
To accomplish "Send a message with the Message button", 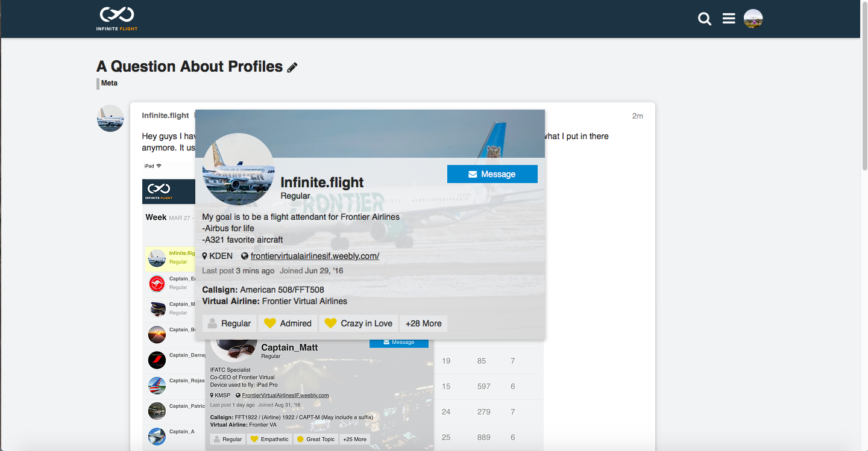I will tap(492, 174).
